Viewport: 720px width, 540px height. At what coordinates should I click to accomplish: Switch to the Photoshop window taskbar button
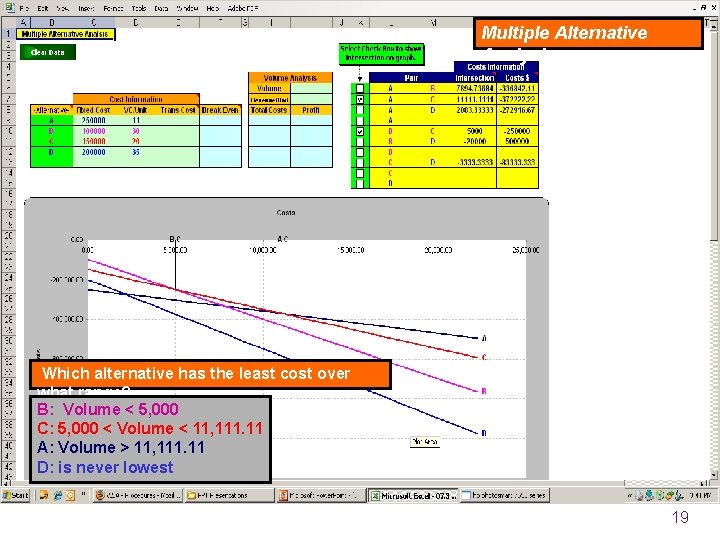click(505, 495)
